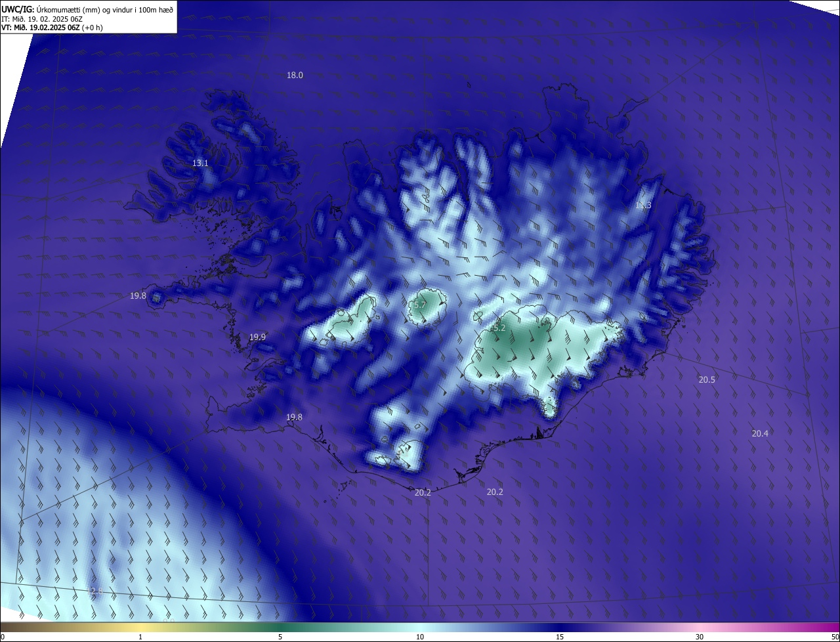Screen dimensions: 840x642
Task: Click the 19.9 value in Faxaflói bay
Action: point(257,337)
